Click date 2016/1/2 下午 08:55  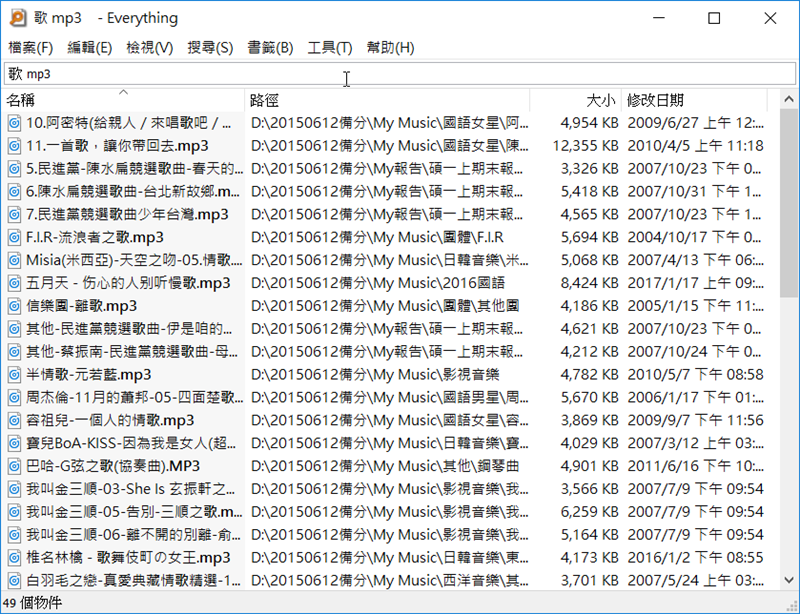tap(695, 557)
